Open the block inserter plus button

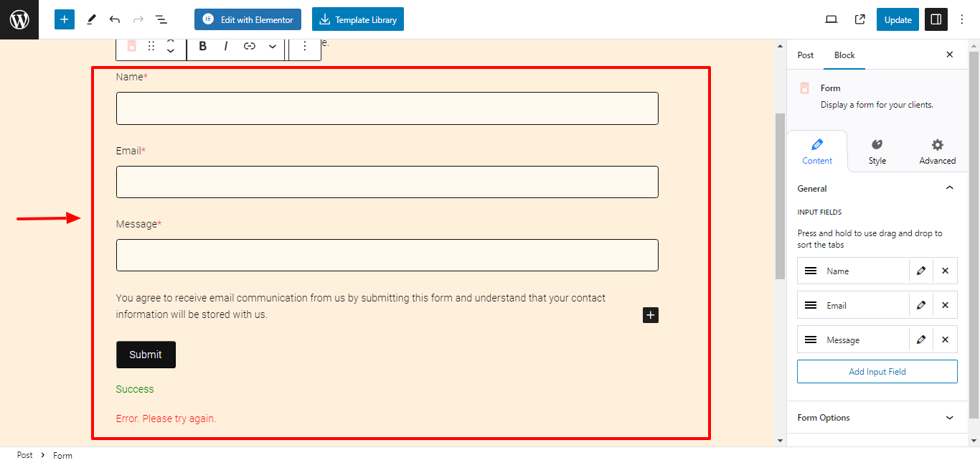tap(65, 19)
